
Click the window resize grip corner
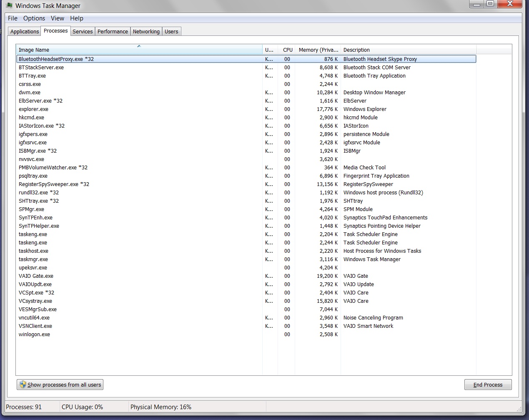[x=519, y=409]
